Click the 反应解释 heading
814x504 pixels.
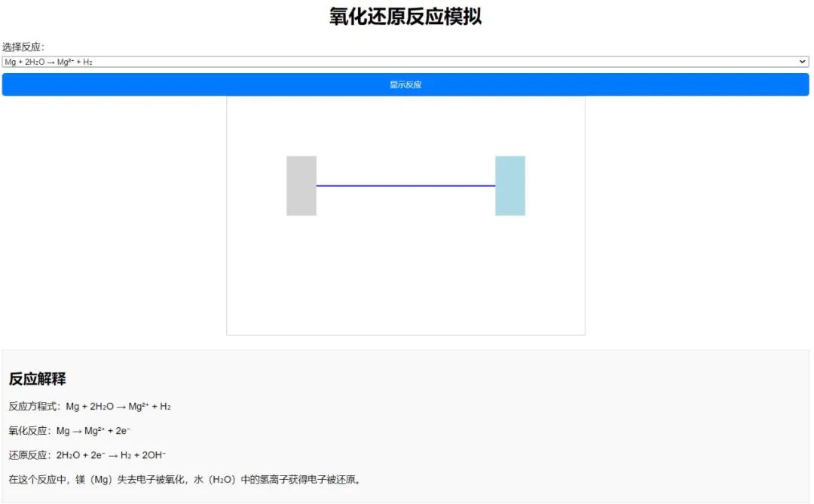pyautogui.click(x=38, y=378)
